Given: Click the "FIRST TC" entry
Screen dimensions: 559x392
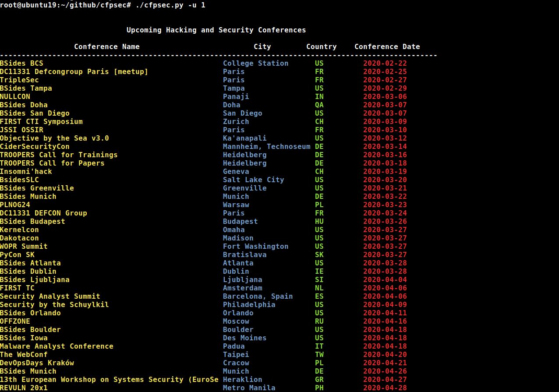Looking at the screenshot, I should pos(17,288).
